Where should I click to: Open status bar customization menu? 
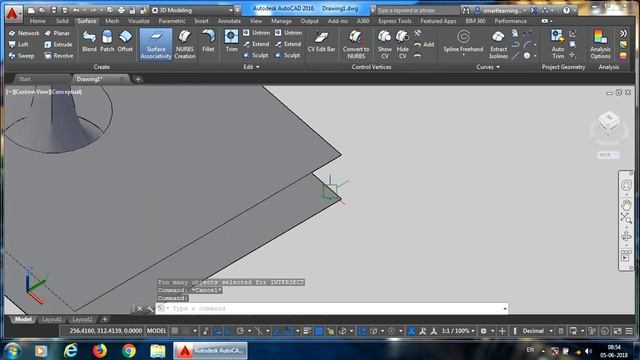(x=629, y=331)
